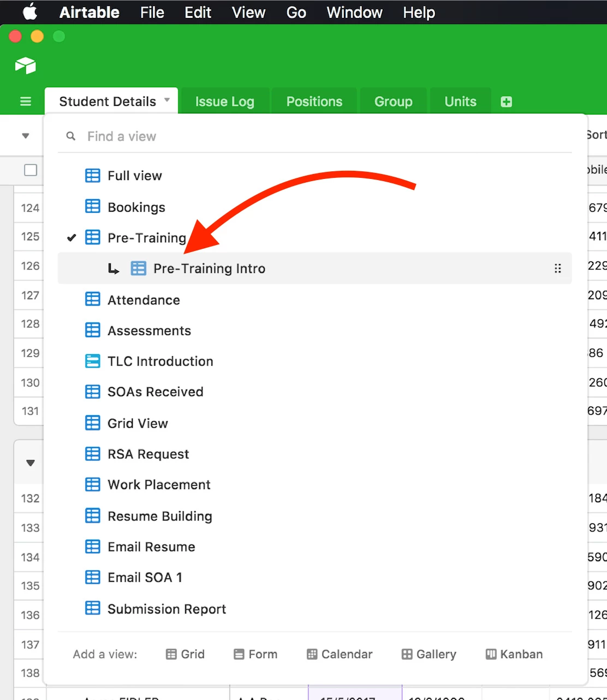607x700 pixels.
Task: Open the Edit menu
Action: coord(198,12)
